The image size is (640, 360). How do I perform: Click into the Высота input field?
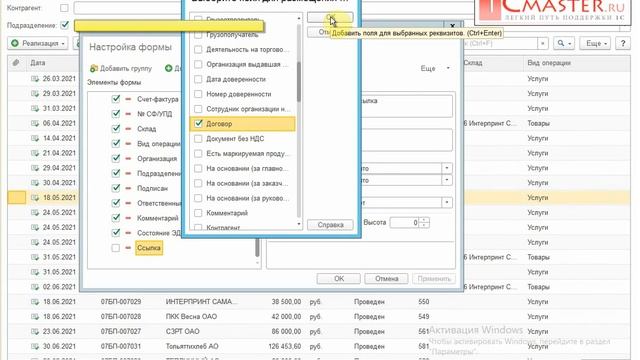404,223
